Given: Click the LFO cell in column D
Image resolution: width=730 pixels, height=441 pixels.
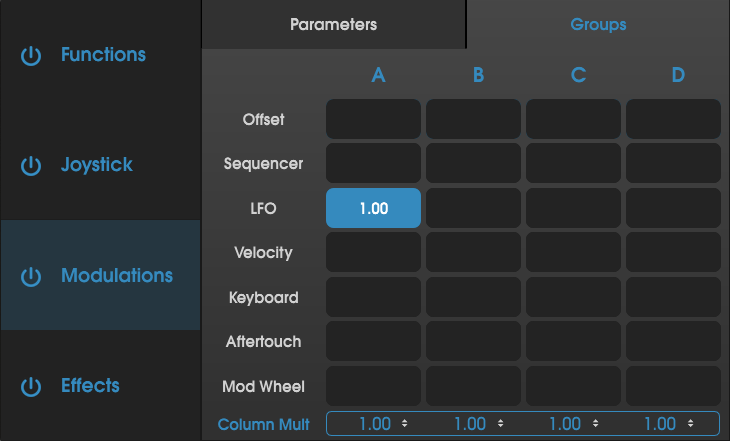Looking at the screenshot, I should (x=674, y=208).
